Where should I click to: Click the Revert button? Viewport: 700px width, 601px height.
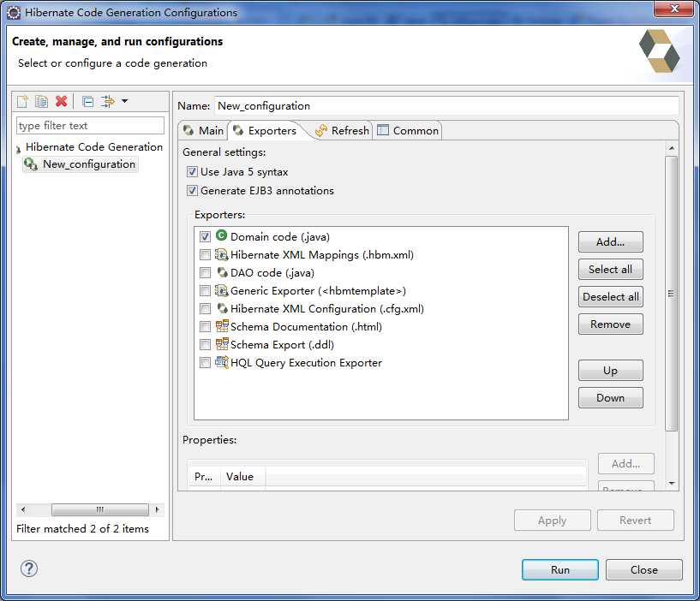[x=635, y=521]
